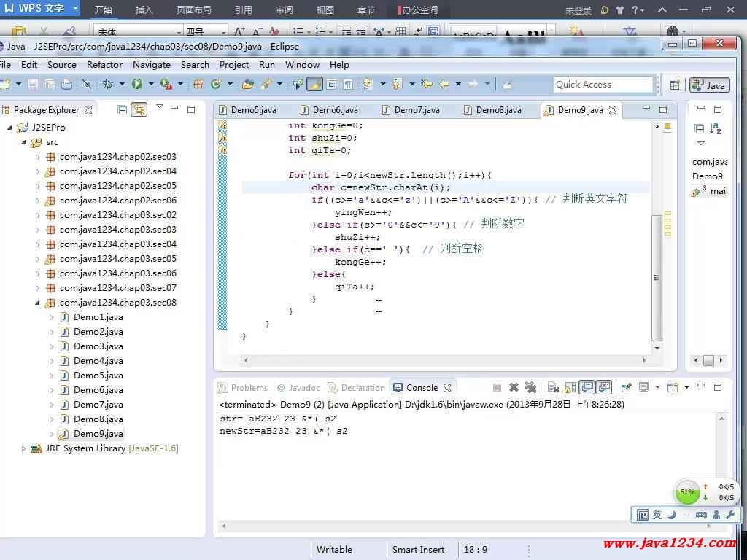Expand the JRE System Library node
747x560 pixels.
(x=24, y=448)
